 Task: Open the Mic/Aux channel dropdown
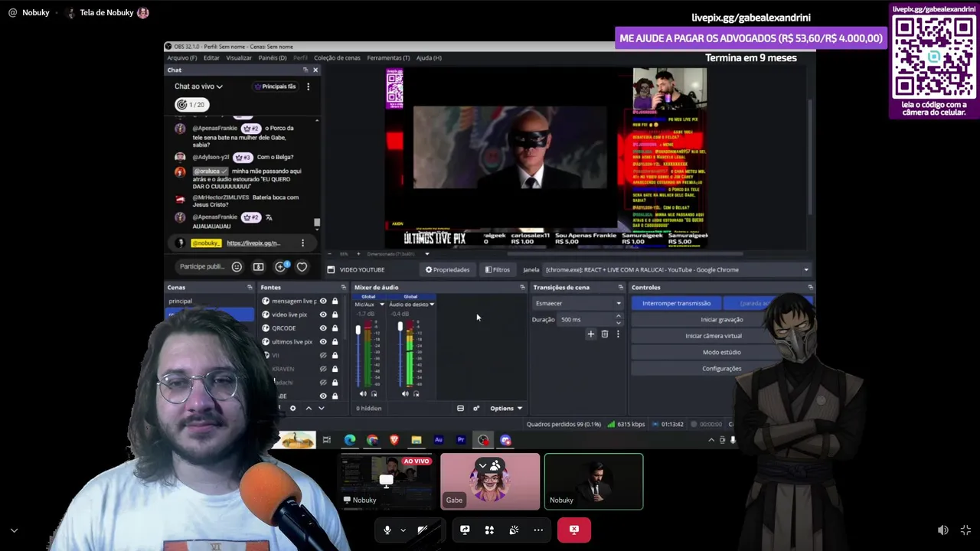pos(382,305)
